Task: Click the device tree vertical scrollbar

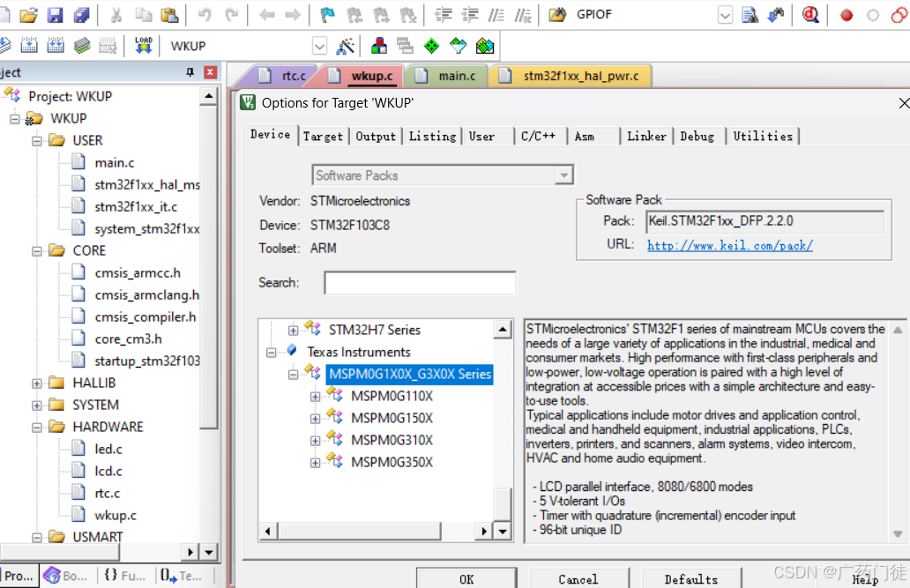Action: point(502,423)
